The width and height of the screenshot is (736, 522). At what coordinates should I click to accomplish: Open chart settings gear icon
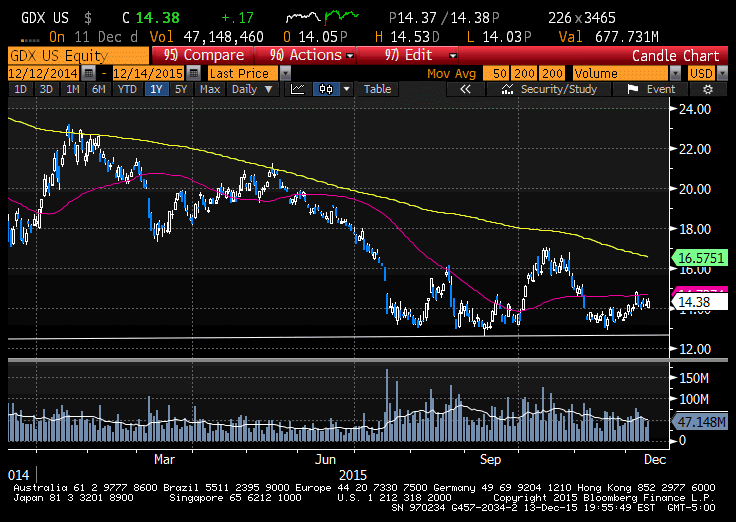tap(707, 89)
